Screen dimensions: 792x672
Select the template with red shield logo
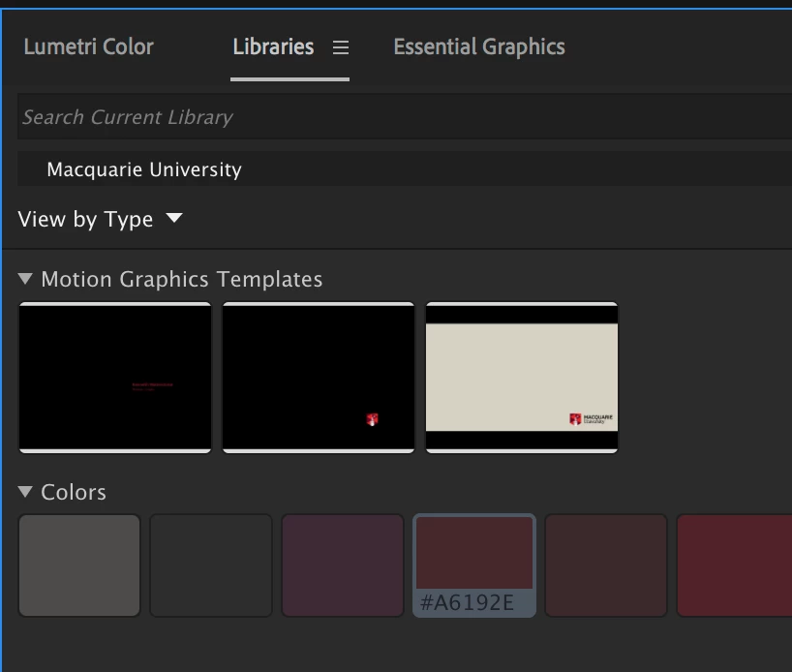pyautogui.click(x=319, y=378)
